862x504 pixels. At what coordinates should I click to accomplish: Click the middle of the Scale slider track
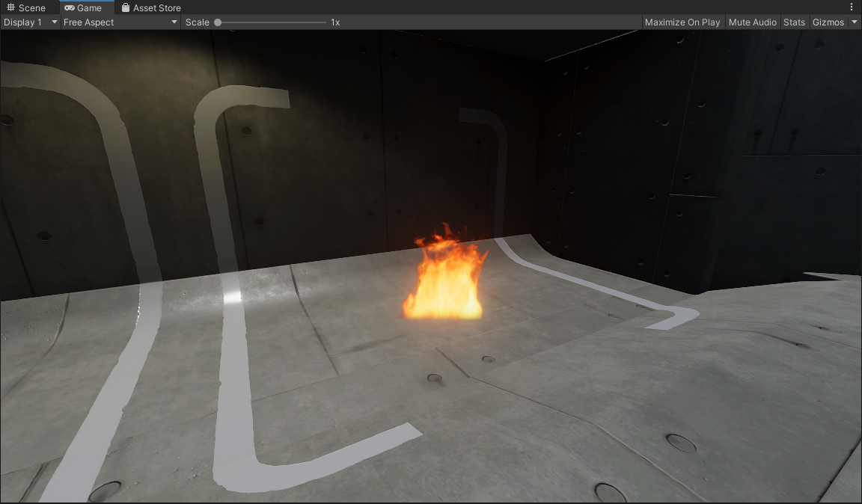coord(272,22)
